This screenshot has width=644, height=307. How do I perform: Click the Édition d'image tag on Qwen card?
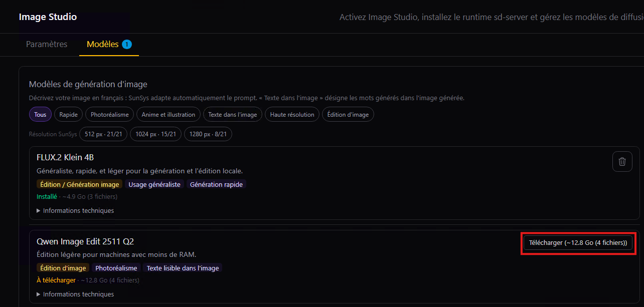(x=63, y=268)
